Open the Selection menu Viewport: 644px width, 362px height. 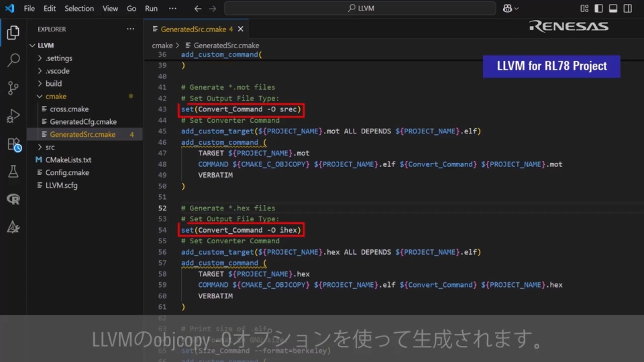point(79,9)
